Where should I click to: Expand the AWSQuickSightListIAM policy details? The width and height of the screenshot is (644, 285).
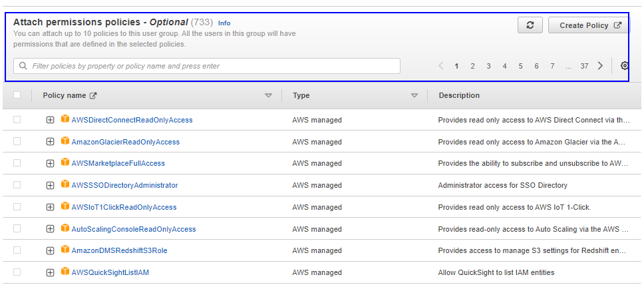(x=50, y=272)
